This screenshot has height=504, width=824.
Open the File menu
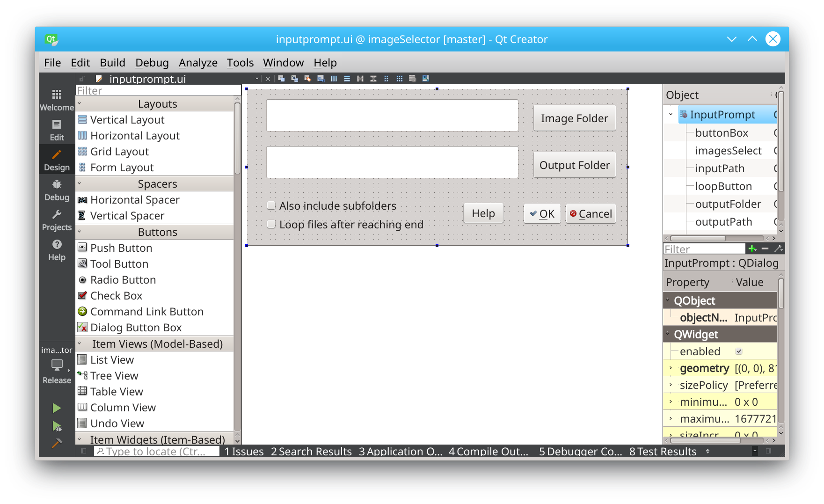(52, 63)
